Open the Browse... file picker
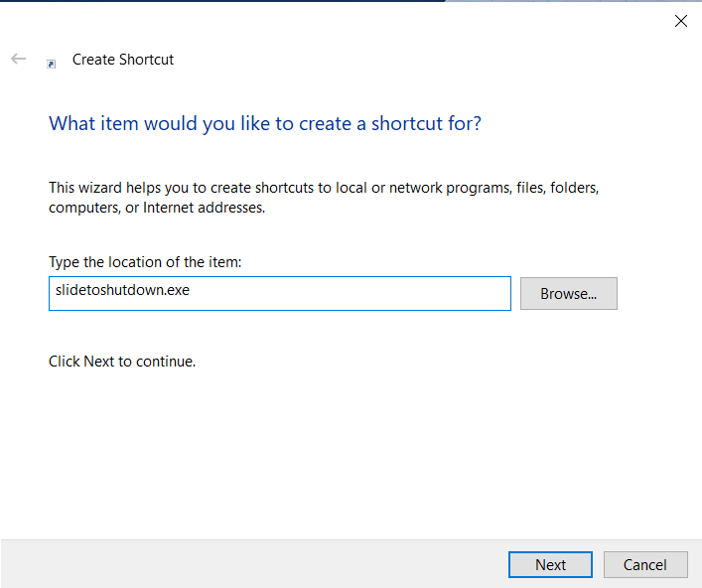702x588 pixels. [x=568, y=293]
